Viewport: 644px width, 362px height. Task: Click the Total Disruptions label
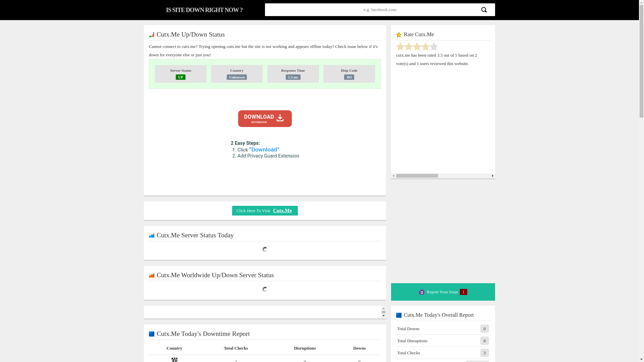[x=412, y=341]
